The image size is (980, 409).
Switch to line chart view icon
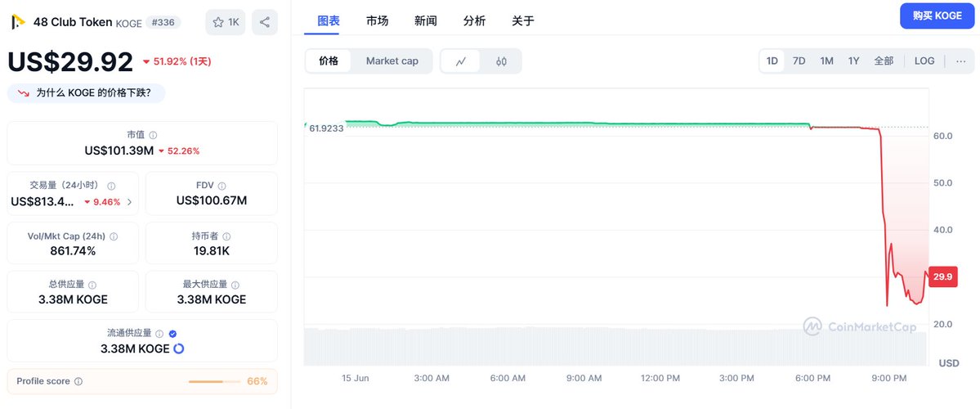(461, 61)
